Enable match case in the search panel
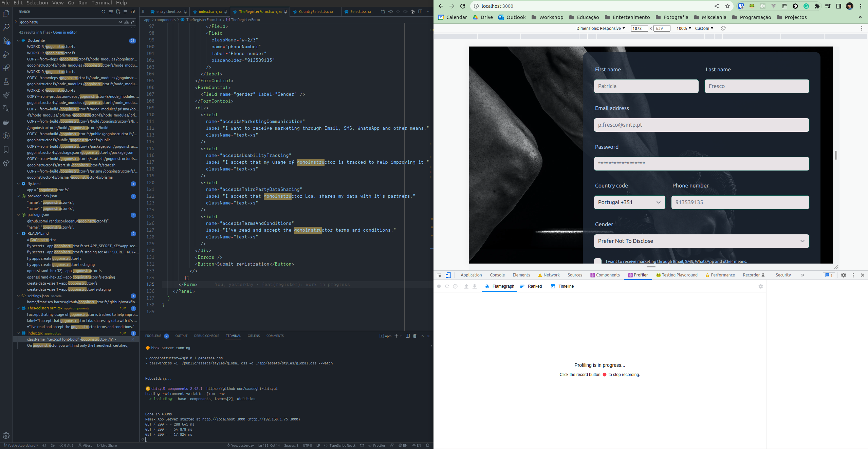This screenshot has width=868, height=449. pos(120,22)
